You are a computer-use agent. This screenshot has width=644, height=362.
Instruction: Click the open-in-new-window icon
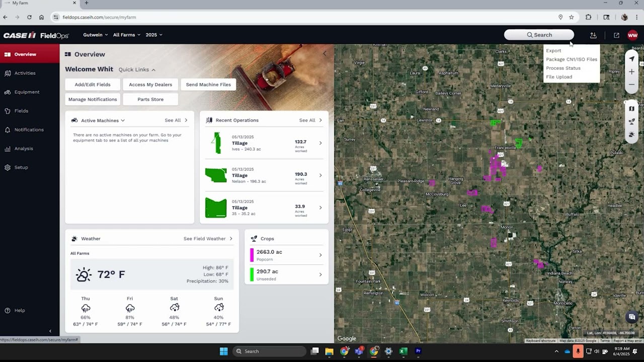pos(616,35)
